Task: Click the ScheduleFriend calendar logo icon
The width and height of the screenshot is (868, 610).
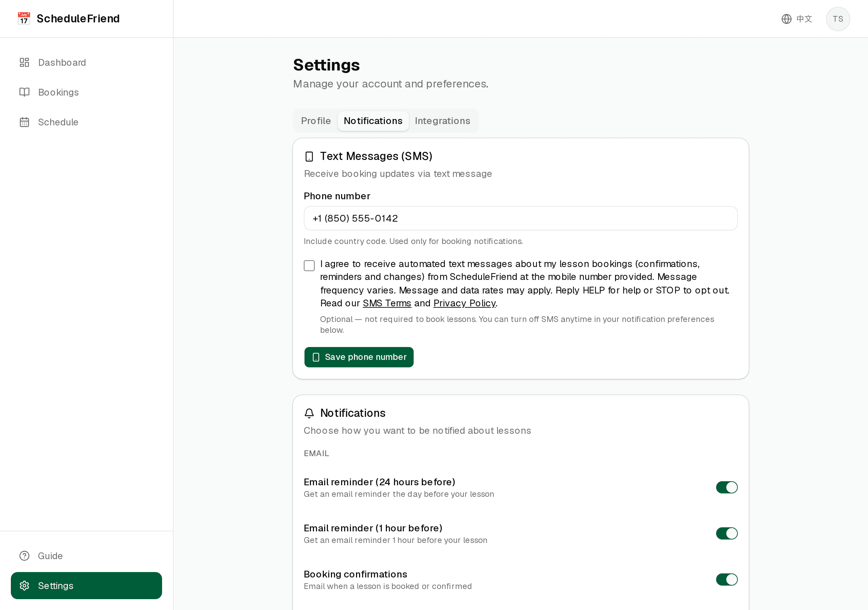Action: tap(24, 19)
